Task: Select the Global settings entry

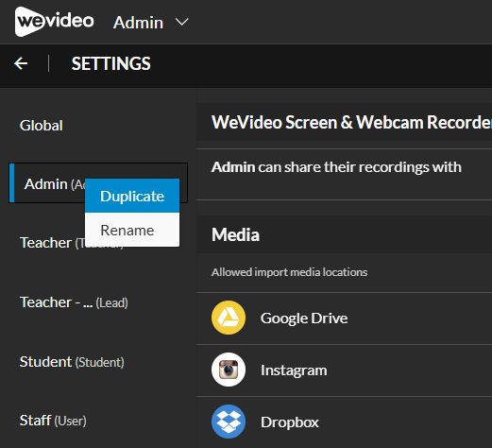Action: (42, 126)
